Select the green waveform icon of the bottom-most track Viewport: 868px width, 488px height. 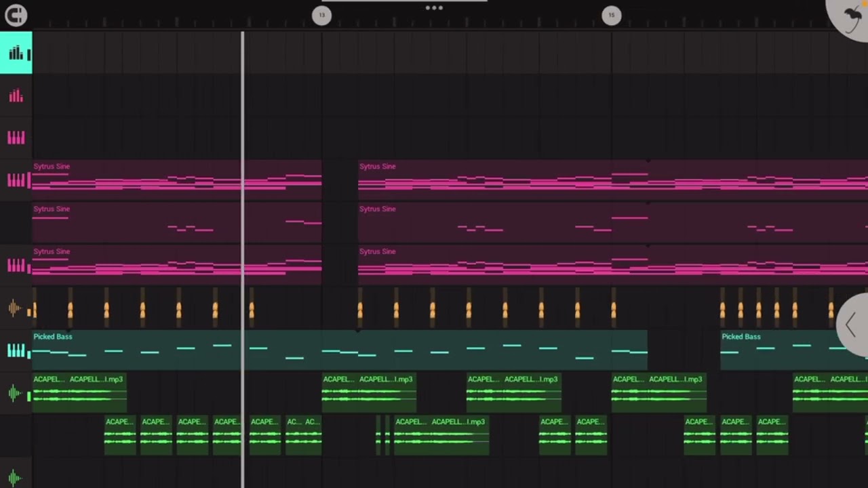tap(16, 479)
